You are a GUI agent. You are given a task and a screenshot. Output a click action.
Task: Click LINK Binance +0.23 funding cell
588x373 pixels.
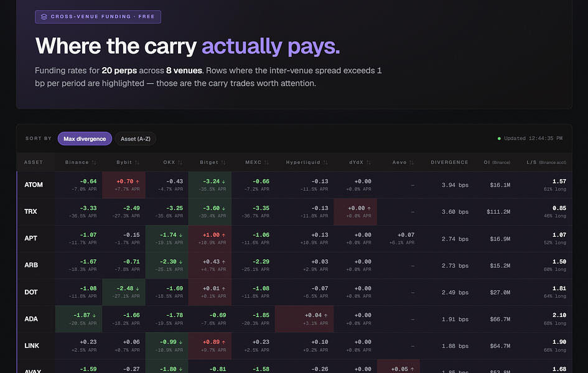pos(79,346)
